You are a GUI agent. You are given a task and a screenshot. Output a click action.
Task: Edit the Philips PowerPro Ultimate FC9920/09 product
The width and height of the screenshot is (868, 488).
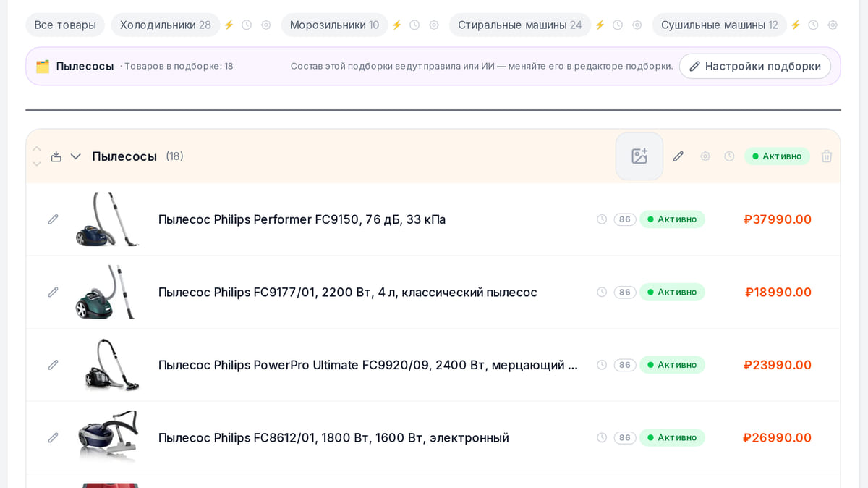pos(53,365)
